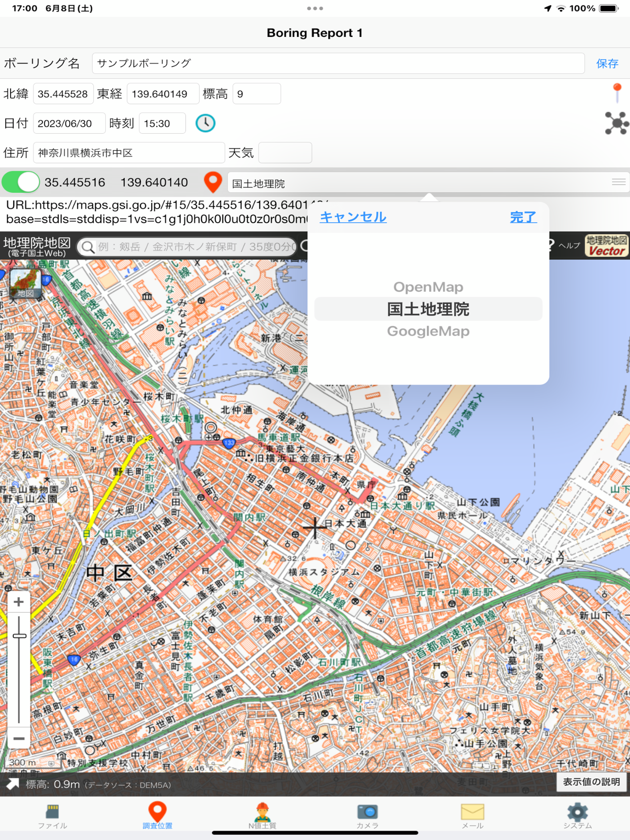Tap the dropdown handle lines on the map source field
This screenshot has width=630, height=840.
pos(619,182)
